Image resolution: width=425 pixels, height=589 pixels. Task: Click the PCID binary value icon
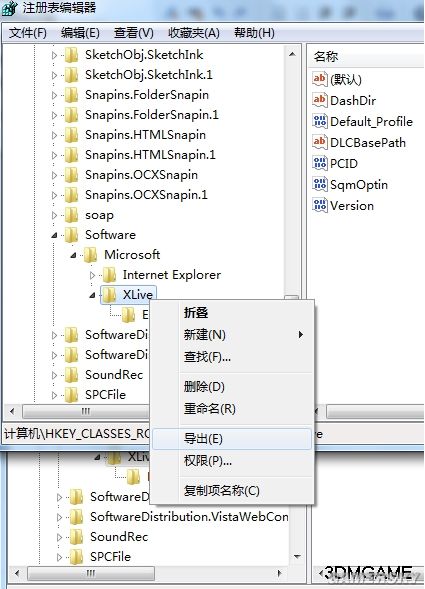319,163
